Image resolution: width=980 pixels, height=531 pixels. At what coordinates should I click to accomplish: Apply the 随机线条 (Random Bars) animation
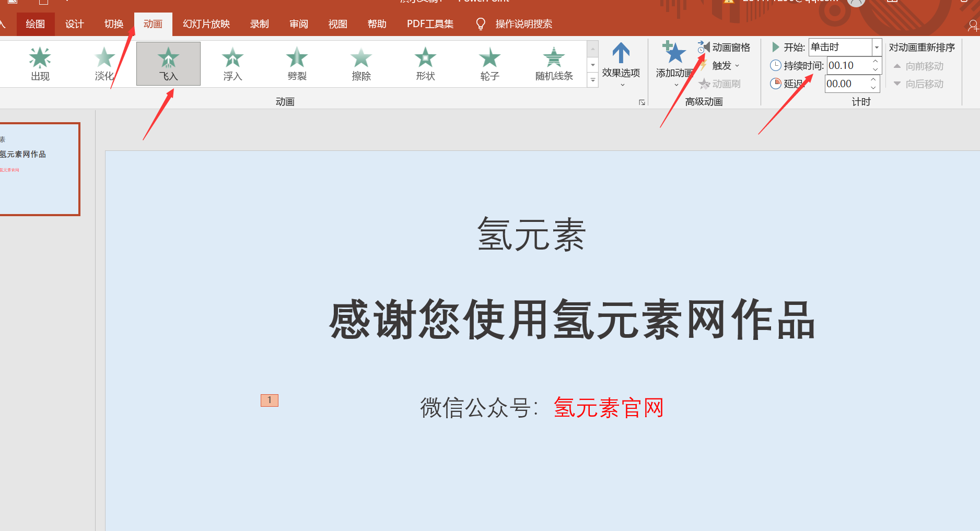(554, 64)
